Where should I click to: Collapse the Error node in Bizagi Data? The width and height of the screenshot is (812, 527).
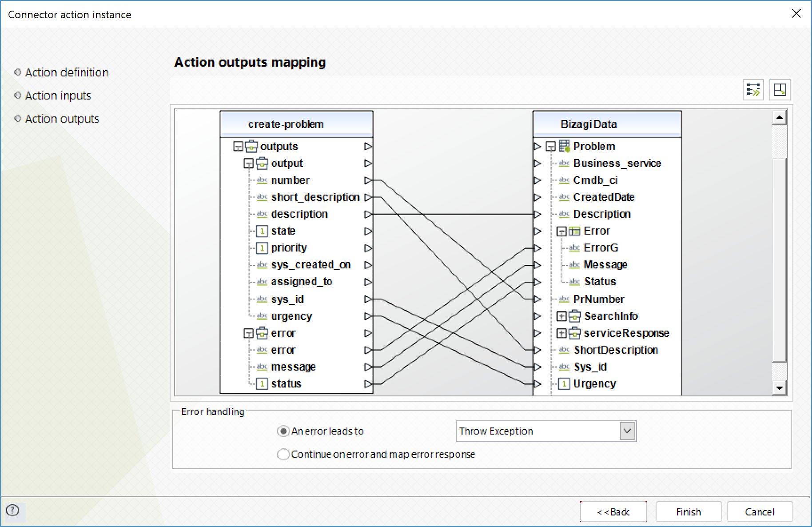(561, 231)
